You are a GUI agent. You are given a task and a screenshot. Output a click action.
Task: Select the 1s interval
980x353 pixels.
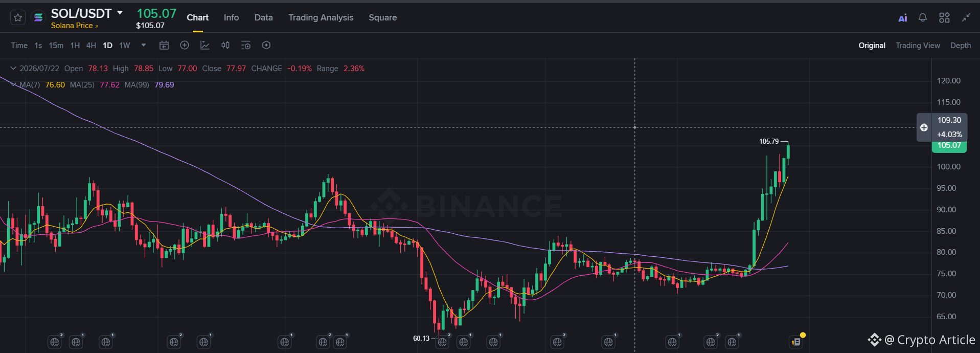[x=38, y=46]
